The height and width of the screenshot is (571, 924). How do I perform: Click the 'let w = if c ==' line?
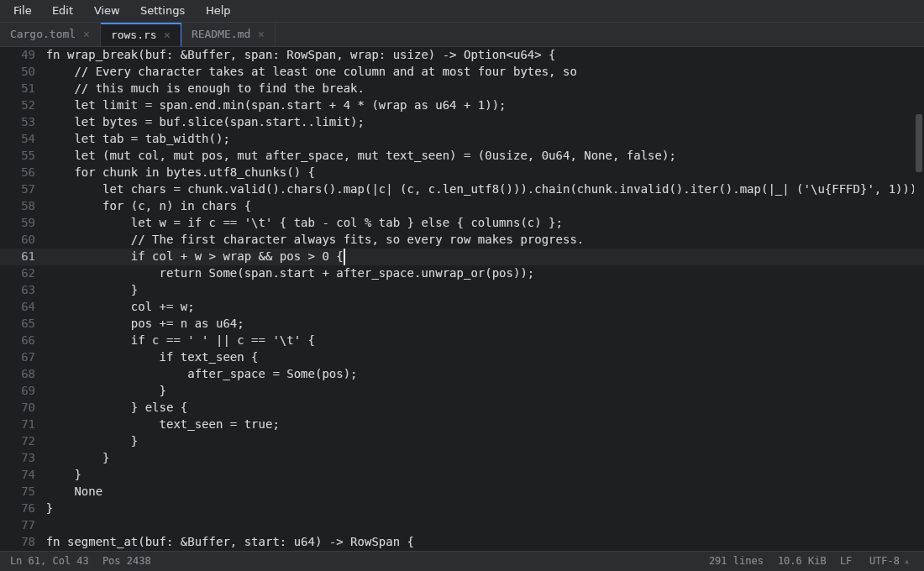346,223
